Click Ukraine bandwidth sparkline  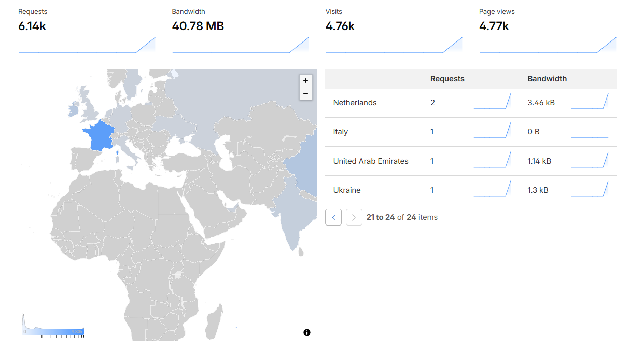click(x=590, y=189)
